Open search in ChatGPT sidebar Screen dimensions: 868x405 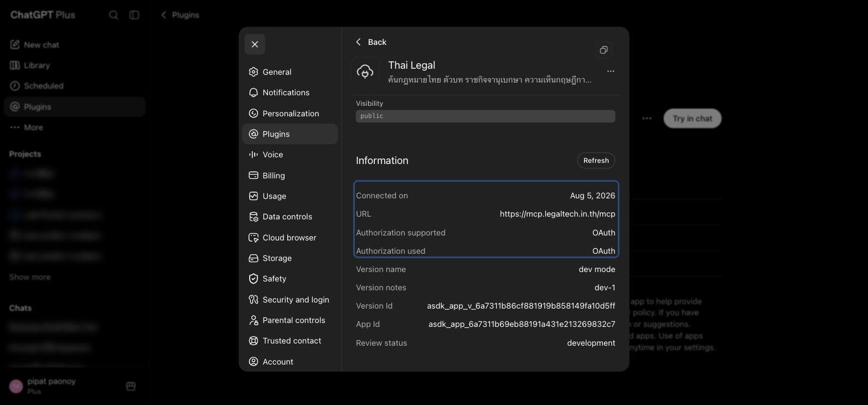(113, 15)
